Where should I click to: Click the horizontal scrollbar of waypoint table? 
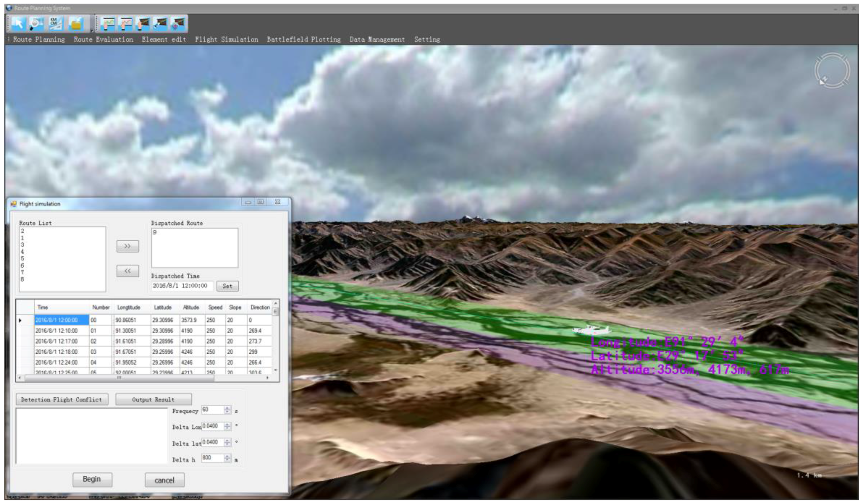[120, 377]
